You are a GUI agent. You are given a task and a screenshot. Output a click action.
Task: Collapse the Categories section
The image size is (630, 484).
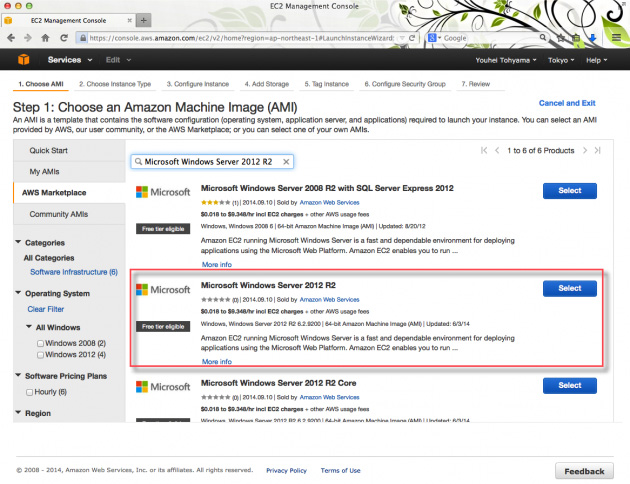(18, 242)
